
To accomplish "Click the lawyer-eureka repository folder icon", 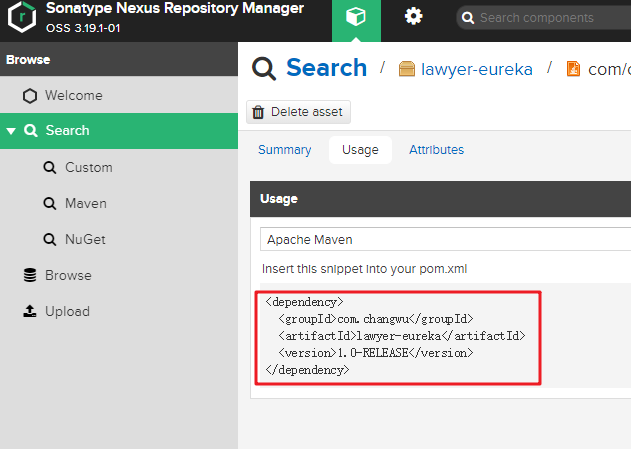I will click(x=407, y=69).
